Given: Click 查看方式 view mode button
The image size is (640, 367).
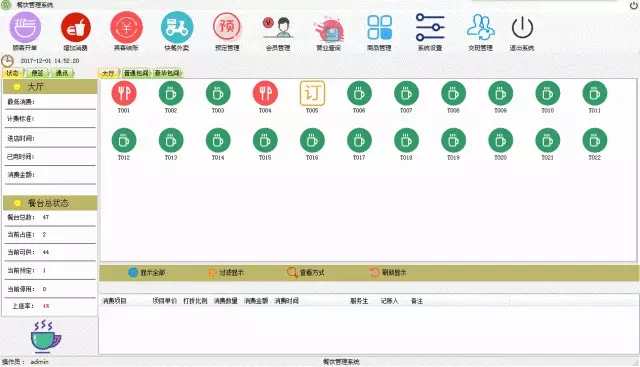Looking at the screenshot, I should tap(306, 273).
